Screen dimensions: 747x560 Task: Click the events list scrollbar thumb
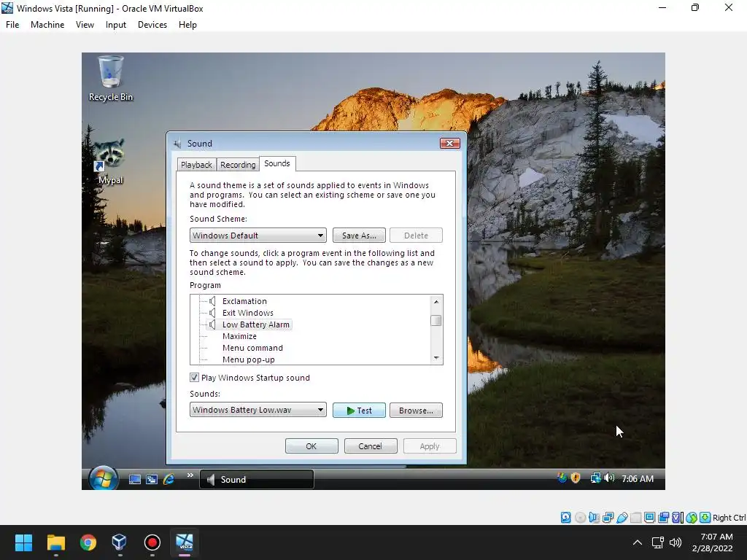[x=436, y=321]
